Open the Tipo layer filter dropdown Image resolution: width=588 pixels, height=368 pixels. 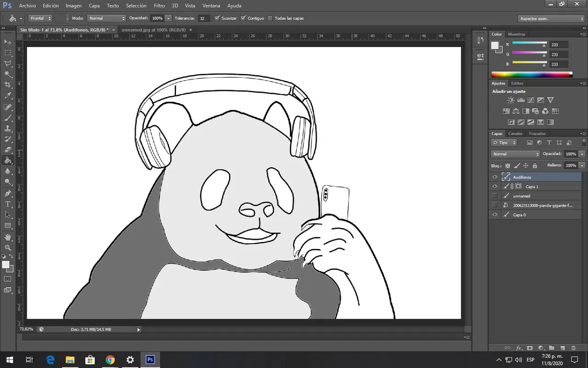(504, 143)
